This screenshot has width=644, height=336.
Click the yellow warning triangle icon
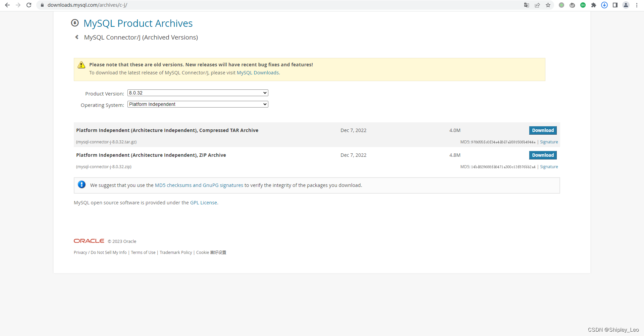pyautogui.click(x=82, y=65)
